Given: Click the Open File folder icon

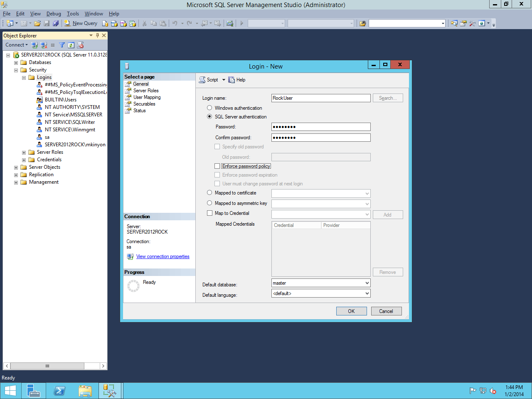Looking at the screenshot, I should pos(37,23).
